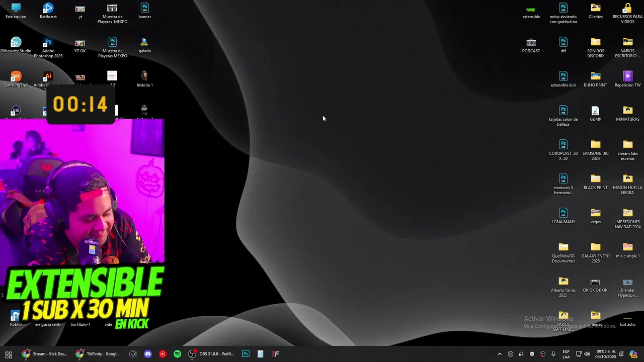Select the PODCAST desktop icon
Screen dimensions: 644x362
(x=531, y=45)
